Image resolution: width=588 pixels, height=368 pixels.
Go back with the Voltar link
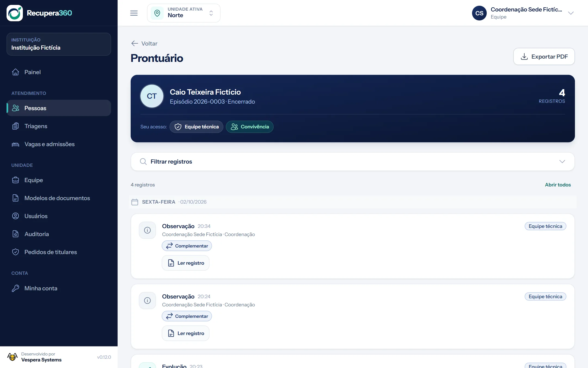point(144,43)
